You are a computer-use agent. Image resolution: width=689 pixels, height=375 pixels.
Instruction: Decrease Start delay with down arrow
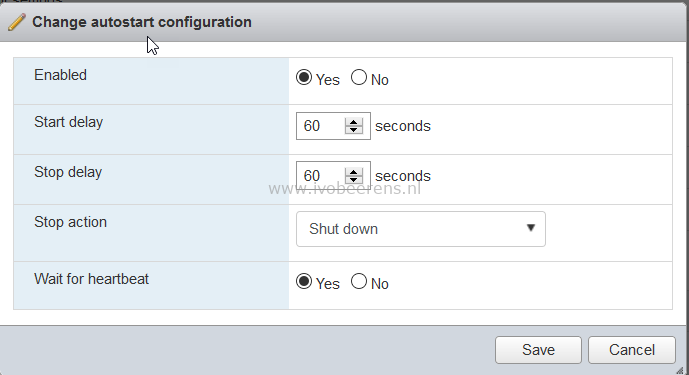coord(354,130)
